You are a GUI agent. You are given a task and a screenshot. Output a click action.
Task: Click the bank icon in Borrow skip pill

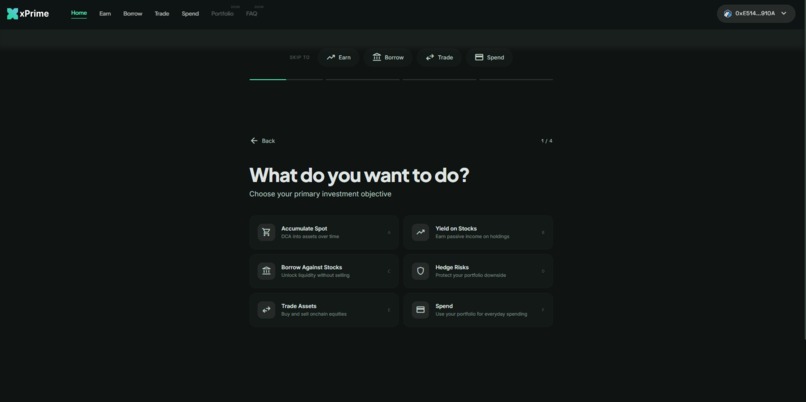[x=377, y=58]
